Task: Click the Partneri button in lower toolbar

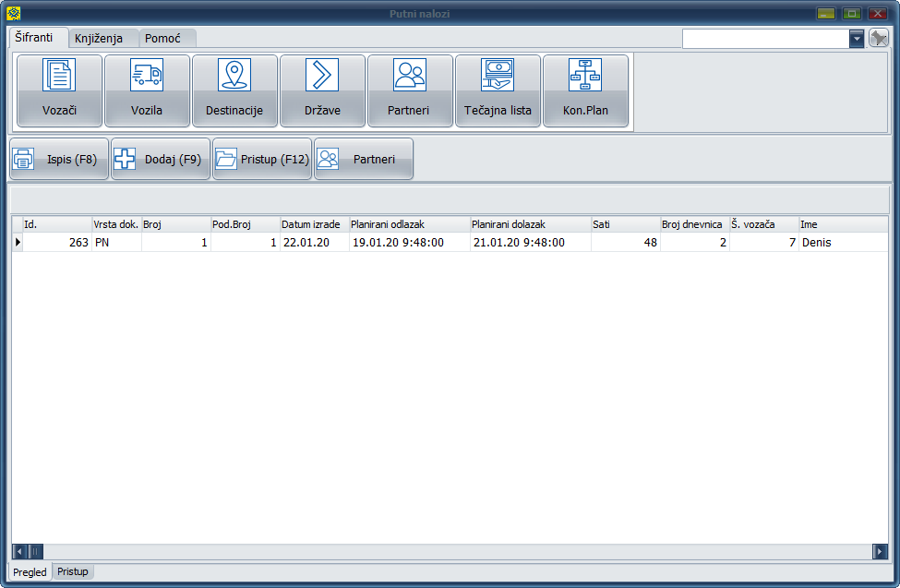Action: 364,159
